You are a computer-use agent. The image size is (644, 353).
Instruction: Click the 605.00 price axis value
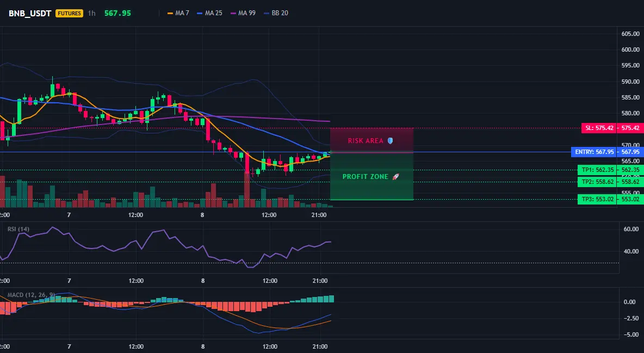(630, 34)
